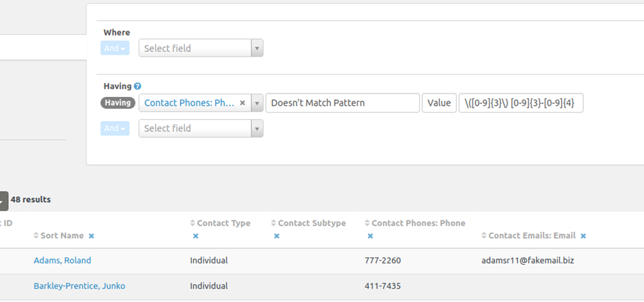Image resolution: width=644 pixels, height=302 pixels.
Task: Click the Having help question mark icon
Action: click(x=138, y=86)
